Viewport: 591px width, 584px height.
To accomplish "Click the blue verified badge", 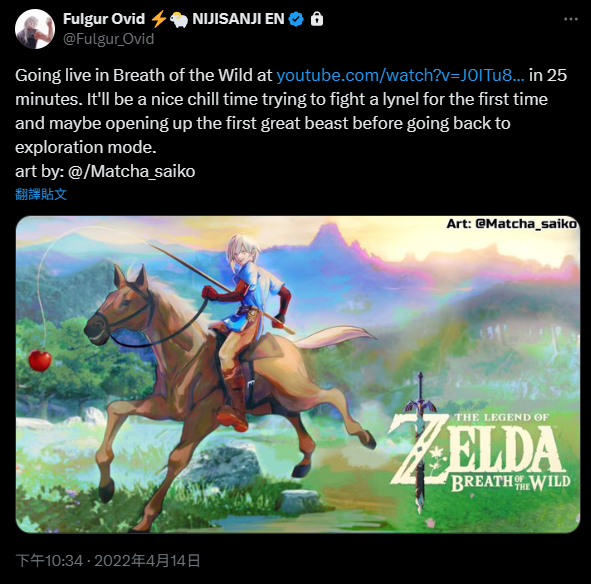I will point(296,19).
